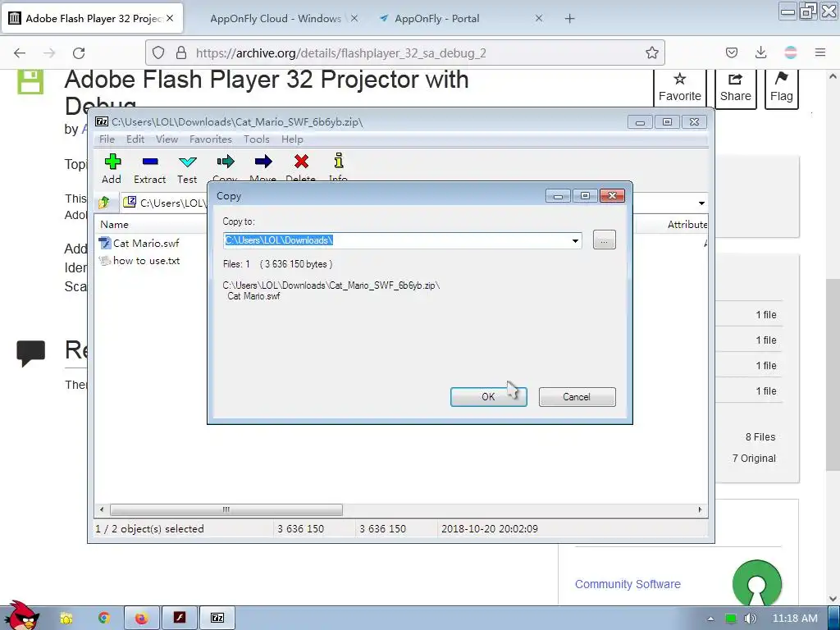This screenshot has height=630, width=840.
Task: Click the bookmark star in the address bar
Action: point(651,52)
